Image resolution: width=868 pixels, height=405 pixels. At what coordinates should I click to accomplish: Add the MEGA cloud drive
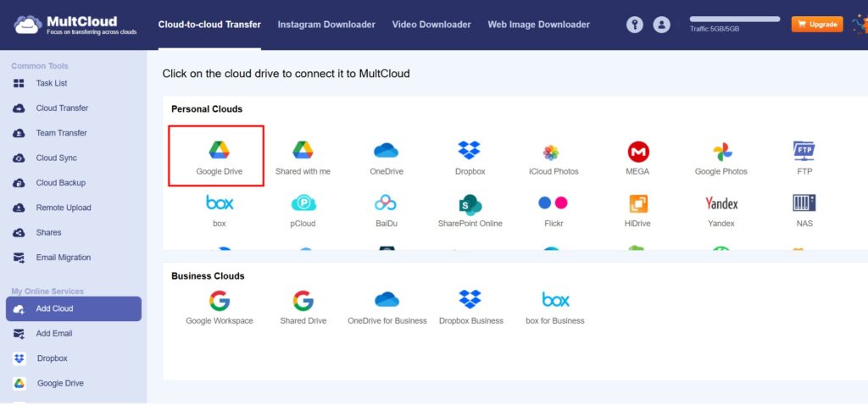click(637, 153)
